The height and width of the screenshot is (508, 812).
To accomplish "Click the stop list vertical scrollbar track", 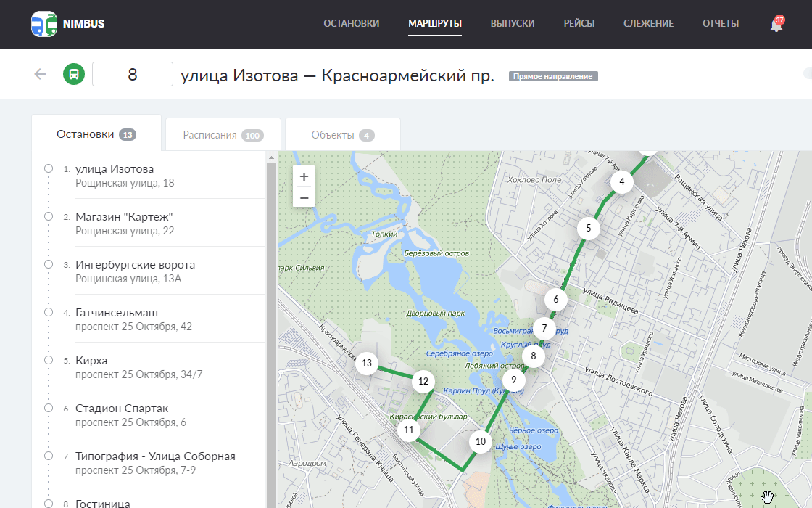I will click(x=271, y=335).
